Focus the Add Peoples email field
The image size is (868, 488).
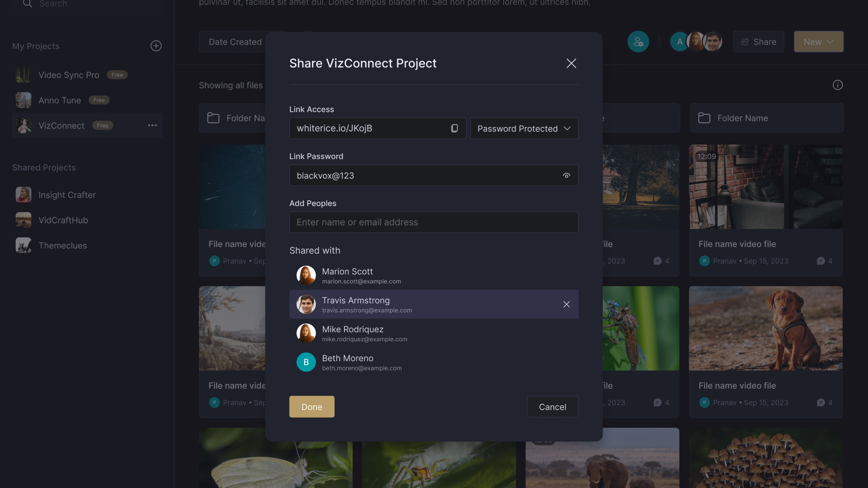pyautogui.click(x=433, y=222)
